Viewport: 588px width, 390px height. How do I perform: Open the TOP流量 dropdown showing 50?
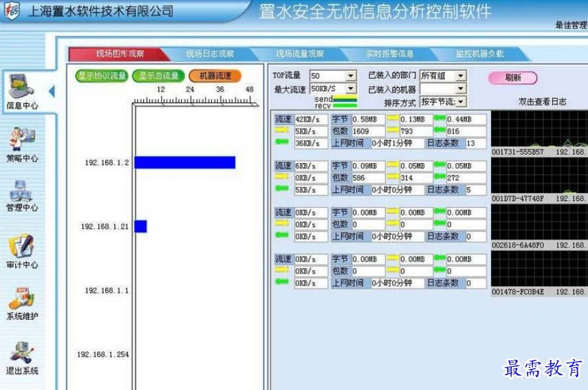333,76
